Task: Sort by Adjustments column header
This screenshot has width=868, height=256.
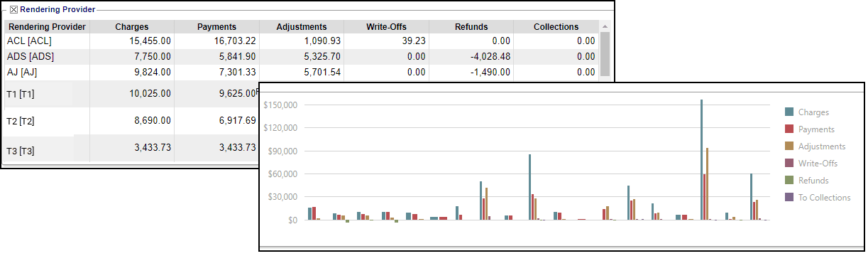Action: [x=302, y=27]
